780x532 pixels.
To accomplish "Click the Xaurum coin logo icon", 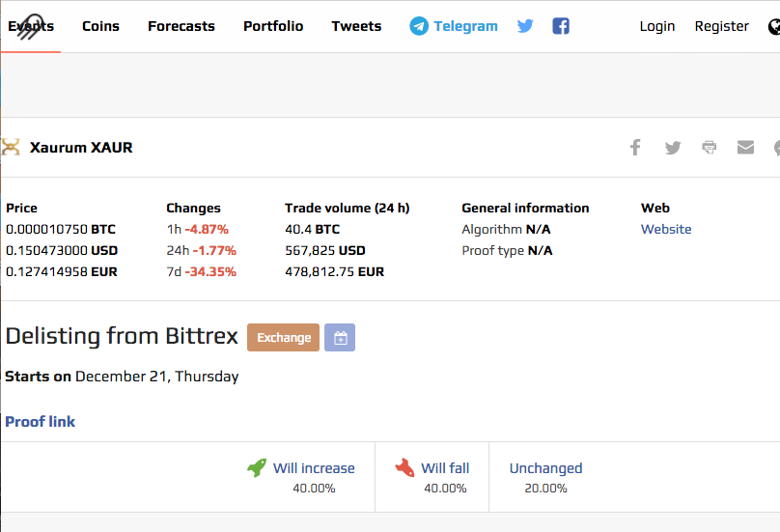I will (x=11, y=148).
